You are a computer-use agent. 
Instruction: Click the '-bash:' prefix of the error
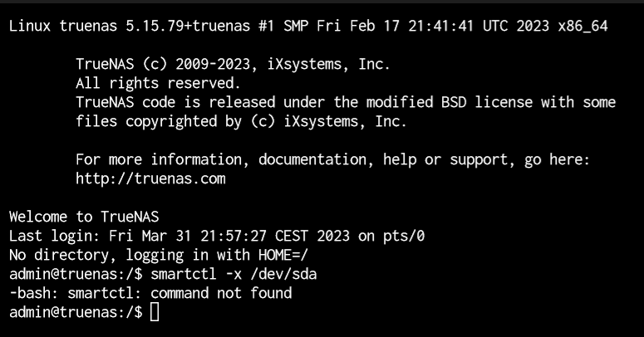pos(34,293)
